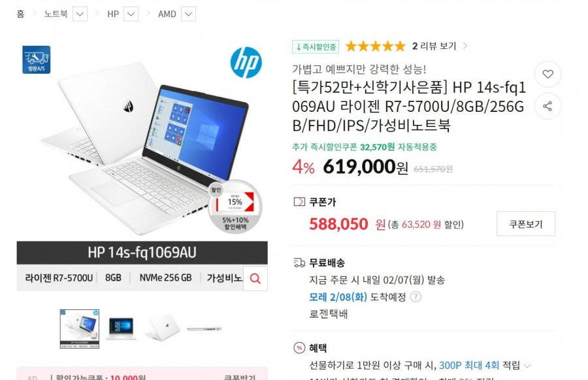The height and width of the screenshot is (380, 588).
Task: Add product to wishlist with heart icon
Action: [x=547, y=74]
